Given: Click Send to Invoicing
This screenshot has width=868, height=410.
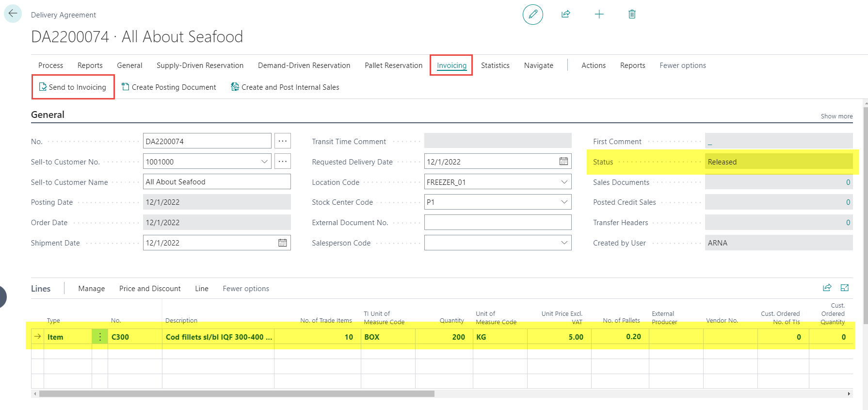Looking at the screenshot, I should [73, 87].
